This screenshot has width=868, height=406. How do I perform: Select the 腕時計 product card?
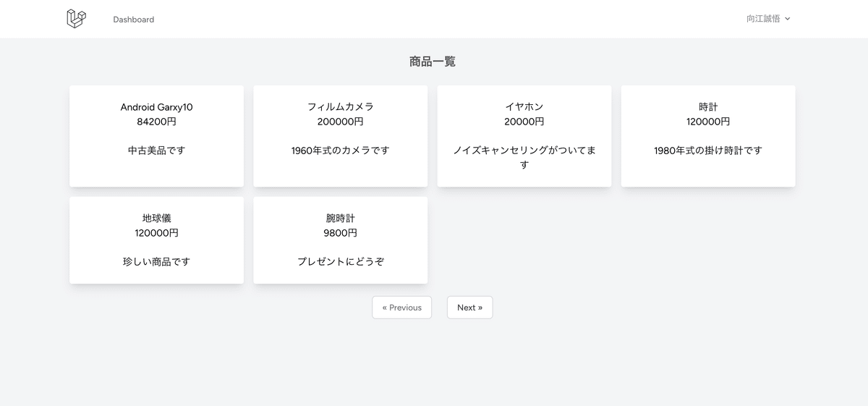341,240
